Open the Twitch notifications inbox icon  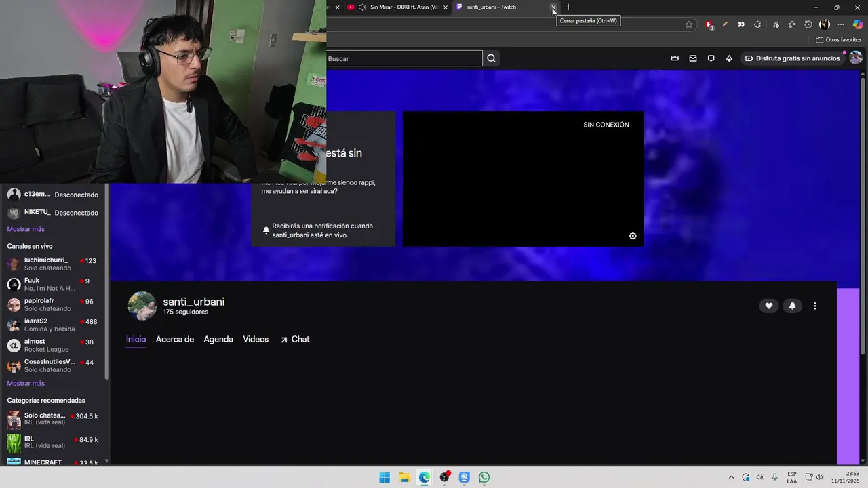pos(693,58)
